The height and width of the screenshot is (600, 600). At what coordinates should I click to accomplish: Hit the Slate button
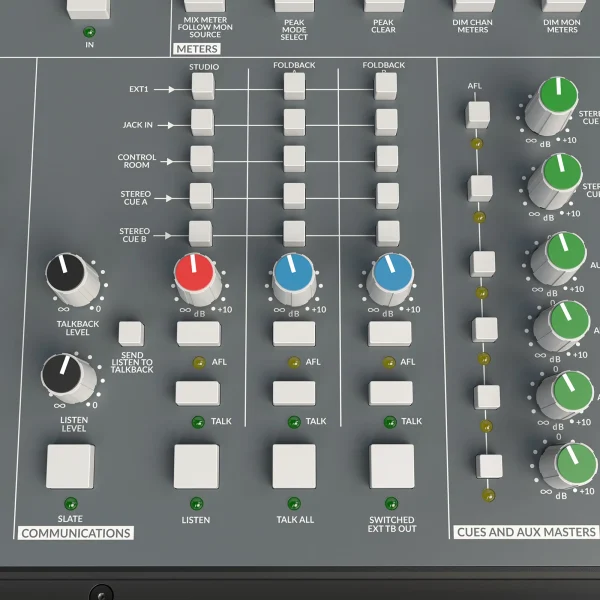point(70,466)
